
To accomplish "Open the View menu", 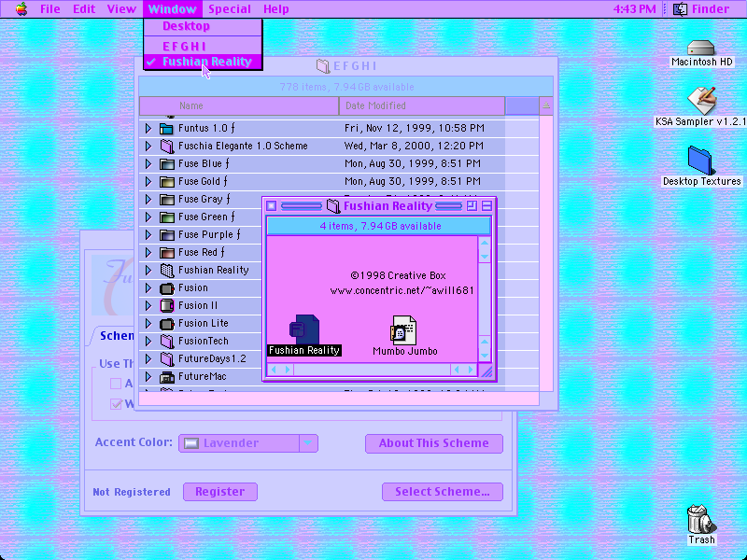I will pyautogui.click(x=121, y=9).
